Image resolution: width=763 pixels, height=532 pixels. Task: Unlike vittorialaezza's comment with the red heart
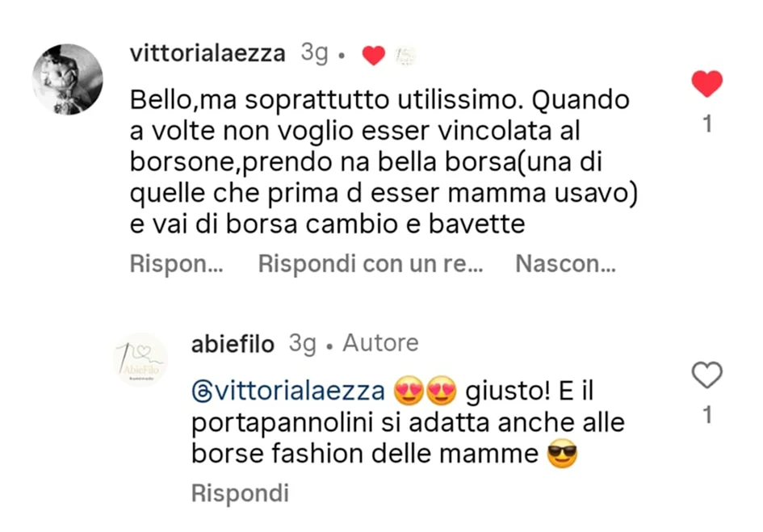click(x=707, y=84)
